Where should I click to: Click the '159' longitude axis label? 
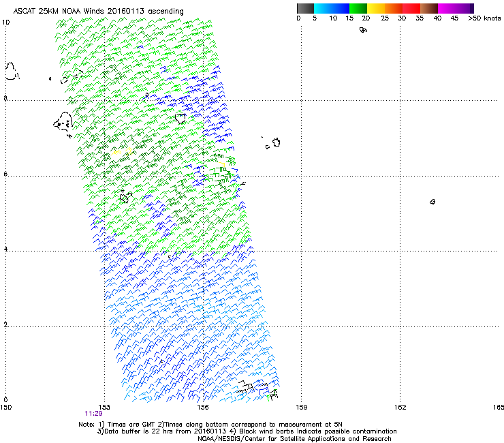point(301,408)
